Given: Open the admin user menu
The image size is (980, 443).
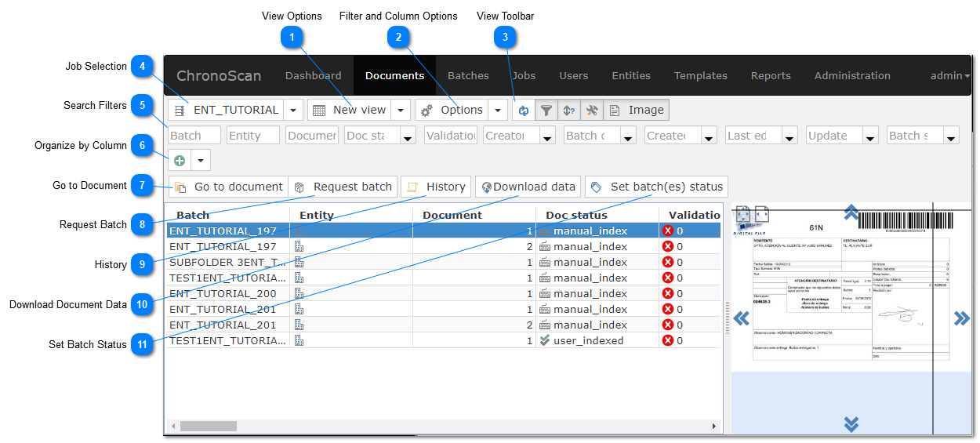Looking at the screenshot, I should click(949, 75).
